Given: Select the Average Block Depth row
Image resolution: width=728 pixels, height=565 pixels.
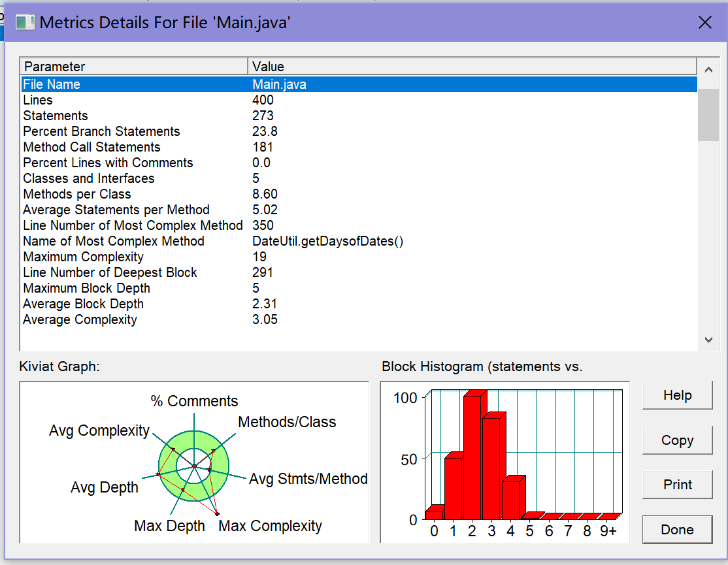Looking at the screenshot, I should pos(359,304).
